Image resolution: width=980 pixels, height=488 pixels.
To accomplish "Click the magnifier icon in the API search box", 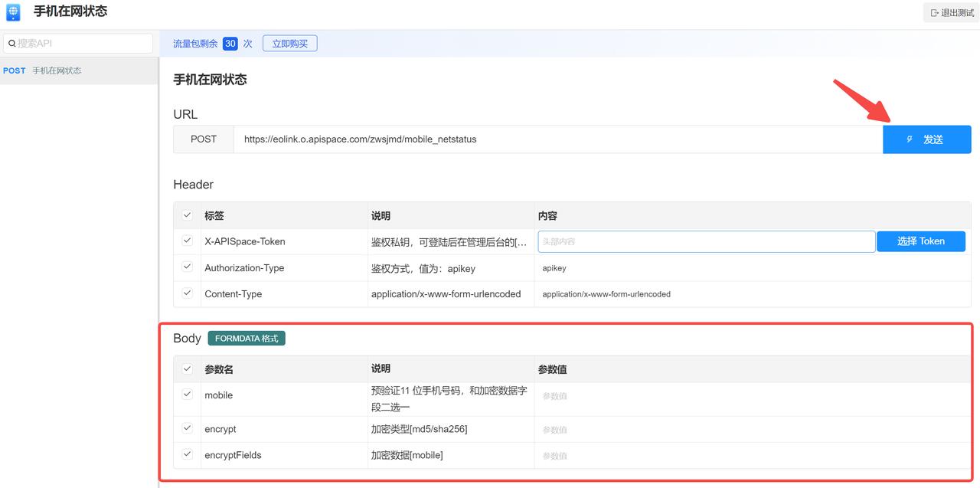I will pos(12,43).
